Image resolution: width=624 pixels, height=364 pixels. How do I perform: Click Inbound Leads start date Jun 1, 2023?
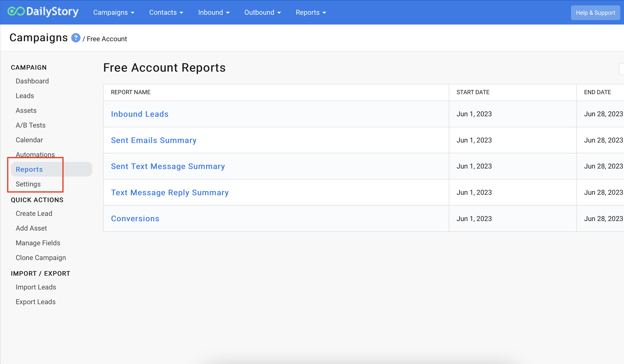[474, 114]
